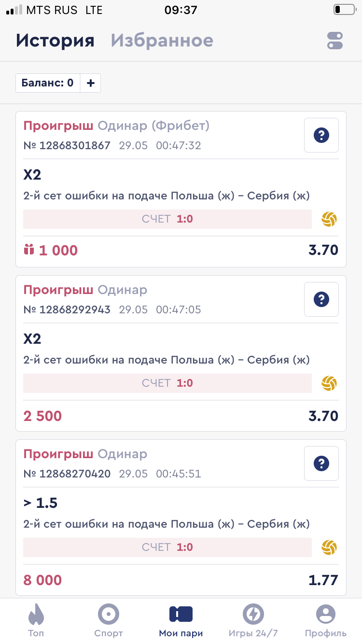Open help for bet № 12868292943

click(x=321, y=299)
